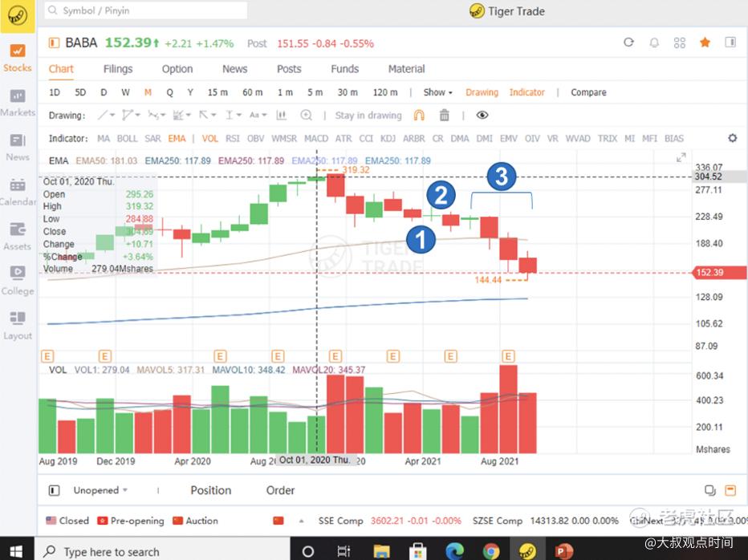Screen dimensions: 748x560
Task: Collapse the bottom order panel with orange icon
Action: 730,490
